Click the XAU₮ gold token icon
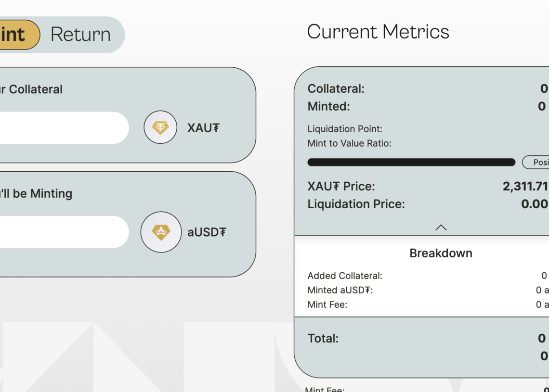The image size is (549, 392). pos(160,127)
